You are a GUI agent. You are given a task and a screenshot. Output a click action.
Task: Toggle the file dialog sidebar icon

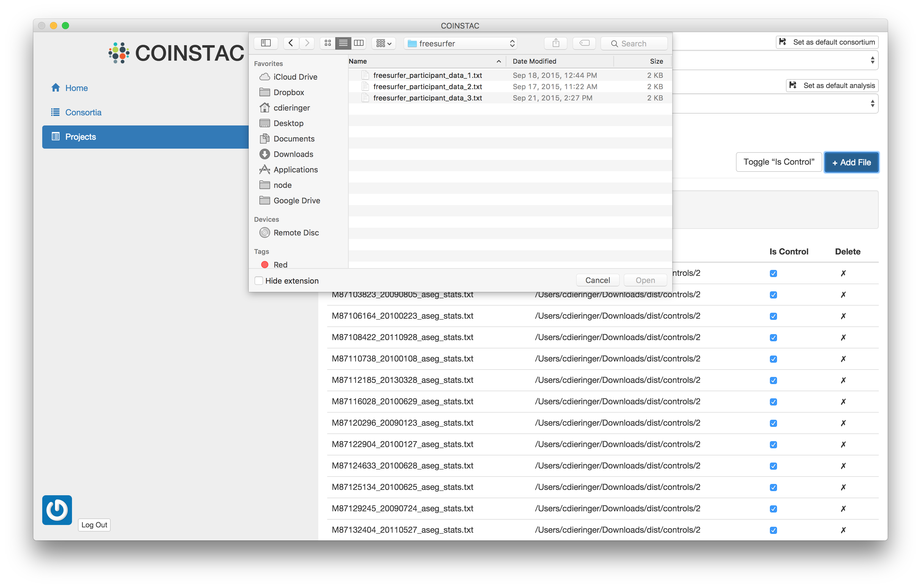pyautogui.click(x=266, y=43)
